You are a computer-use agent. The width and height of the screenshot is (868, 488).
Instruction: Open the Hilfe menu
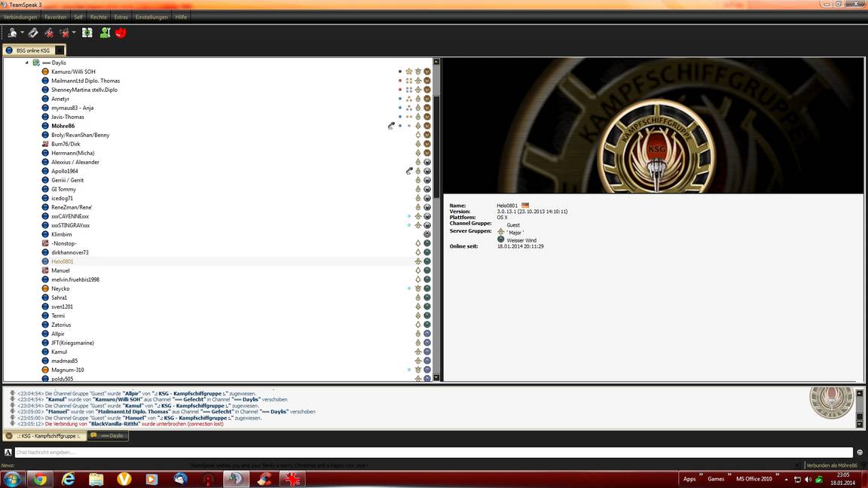(181, 17)
